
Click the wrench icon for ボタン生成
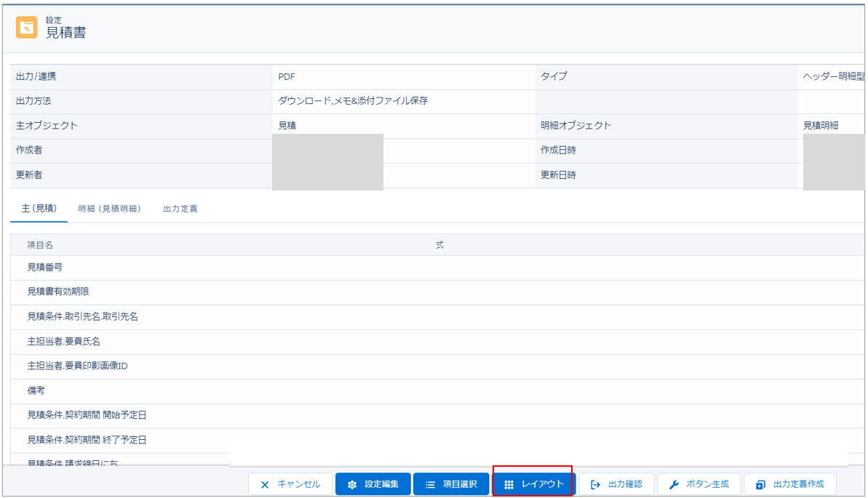[674, 484]
